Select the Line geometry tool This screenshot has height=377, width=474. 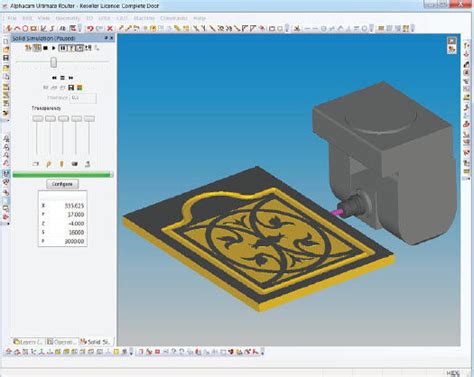click(9, 29)
